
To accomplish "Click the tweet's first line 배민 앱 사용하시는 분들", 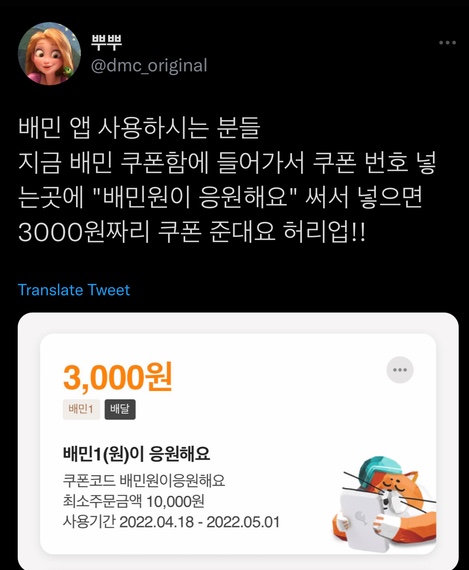I will (x=139, y=128).
